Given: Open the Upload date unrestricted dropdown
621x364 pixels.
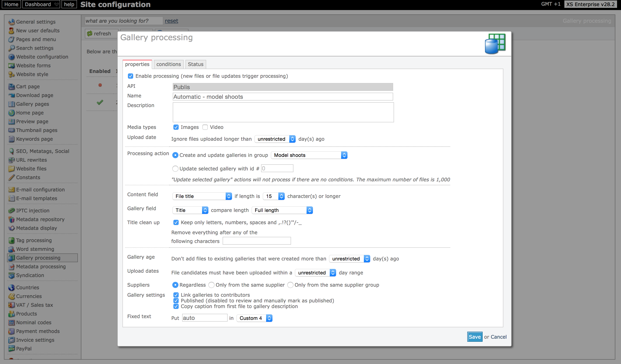Looking at the screenshot, I should tap(275, 139).
